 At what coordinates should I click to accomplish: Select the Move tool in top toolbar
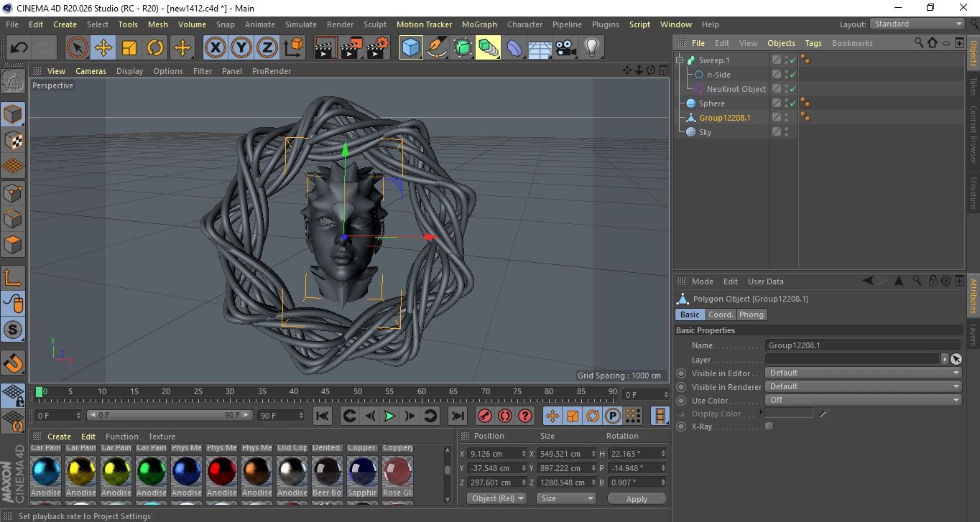pos(103,48)
